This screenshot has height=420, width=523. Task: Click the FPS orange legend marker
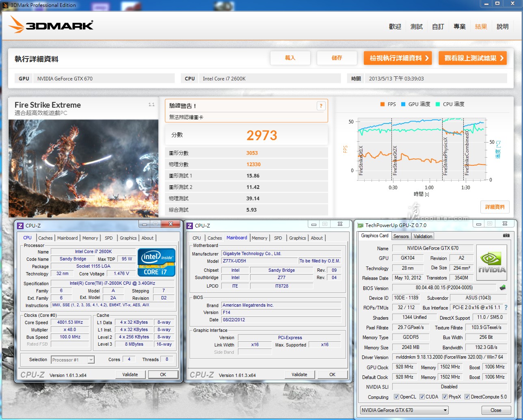tap(382, 104)
